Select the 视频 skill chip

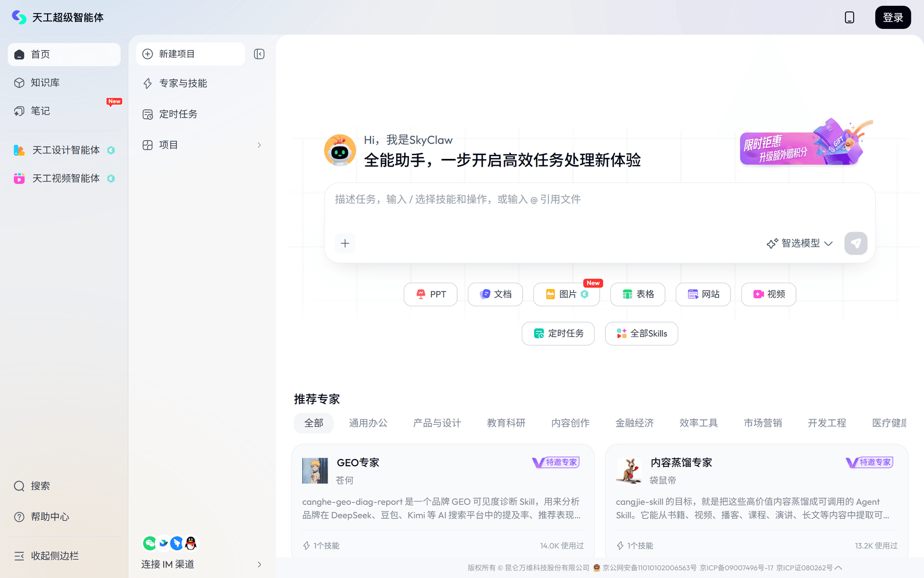tap(769, 294)
